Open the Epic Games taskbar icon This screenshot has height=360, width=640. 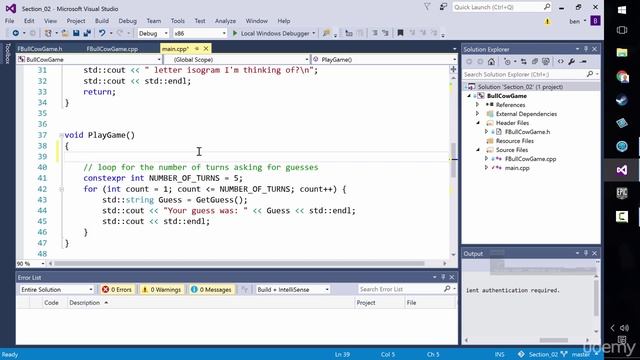622,193
